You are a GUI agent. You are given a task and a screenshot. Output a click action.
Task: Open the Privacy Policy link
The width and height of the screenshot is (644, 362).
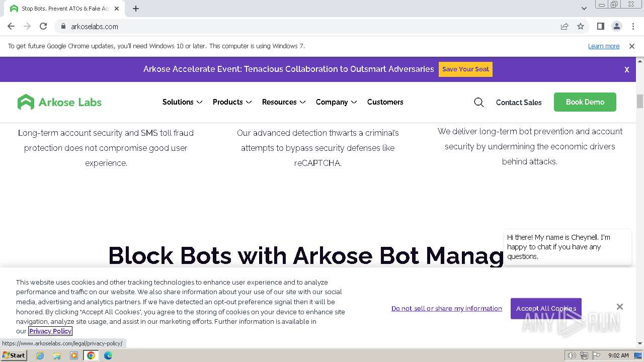tap(50, 331)
